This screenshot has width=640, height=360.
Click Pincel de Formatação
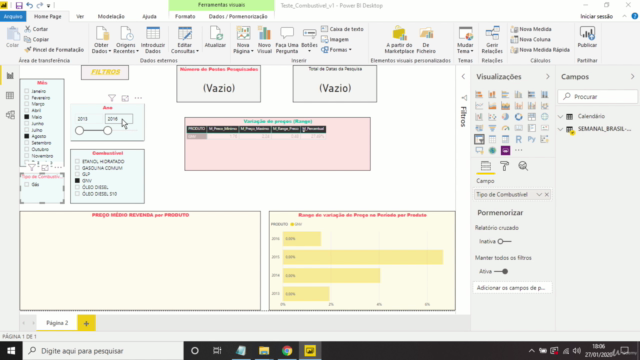[x=54, y=49]
